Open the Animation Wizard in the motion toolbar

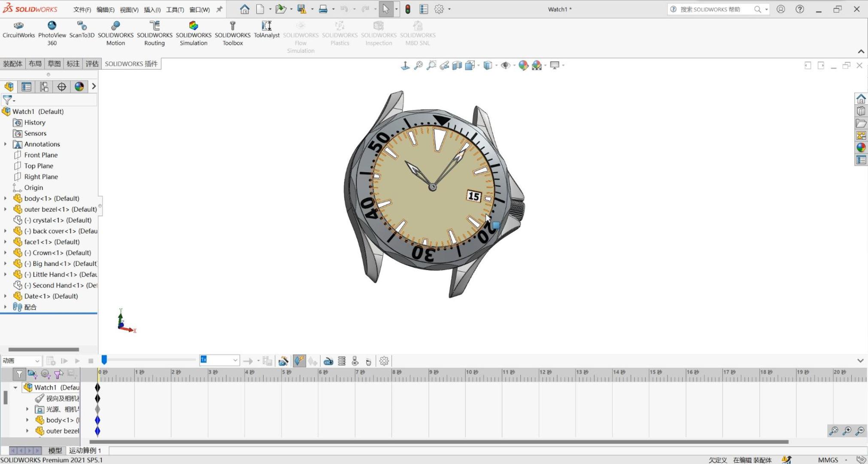[x=283, y=361]
